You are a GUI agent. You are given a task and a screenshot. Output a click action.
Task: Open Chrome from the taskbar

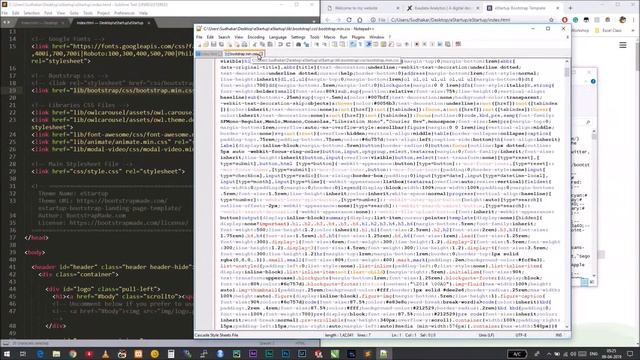pos(73,354)
